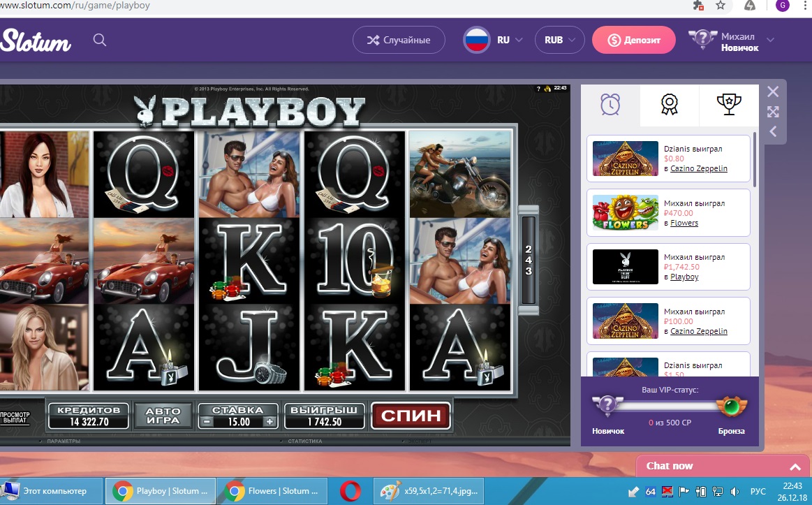The image size is (812, 505).
Task: Click the winners list scrollbar
Action: (755, 159)
